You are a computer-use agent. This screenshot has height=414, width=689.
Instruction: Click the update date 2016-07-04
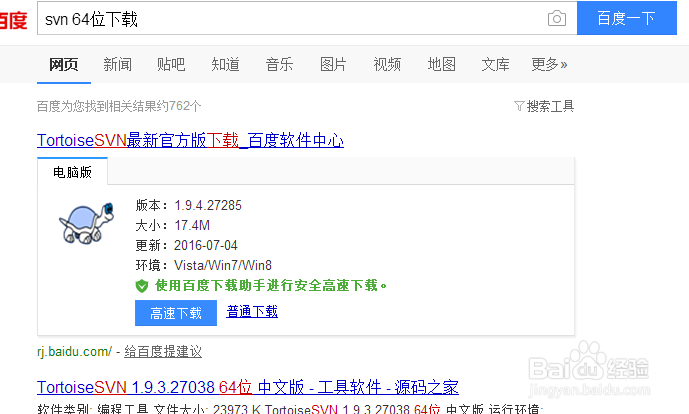pyautogui.click(x=206, y=245)
